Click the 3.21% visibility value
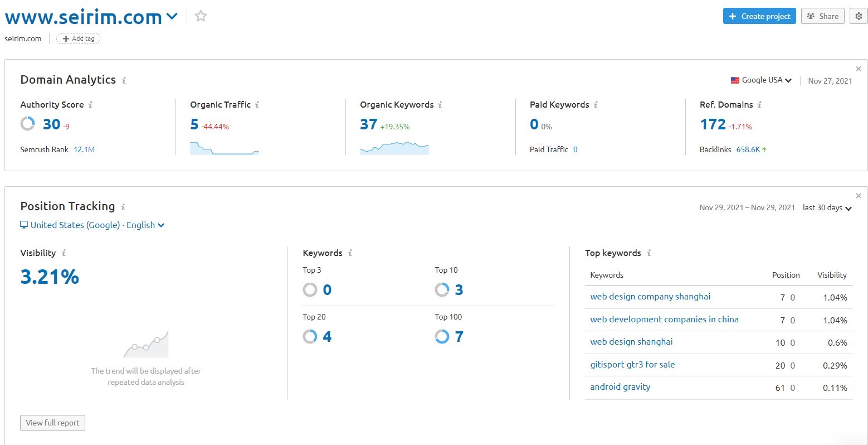 (x=50, y=277)
